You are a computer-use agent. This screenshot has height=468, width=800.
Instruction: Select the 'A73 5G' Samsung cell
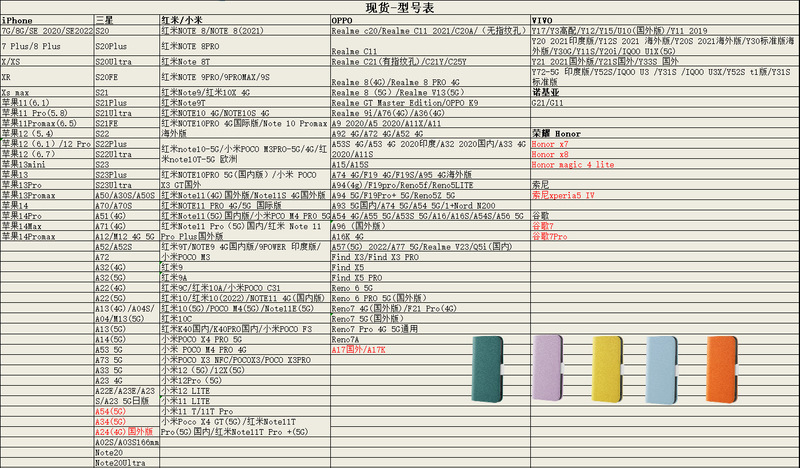[127, 360]
